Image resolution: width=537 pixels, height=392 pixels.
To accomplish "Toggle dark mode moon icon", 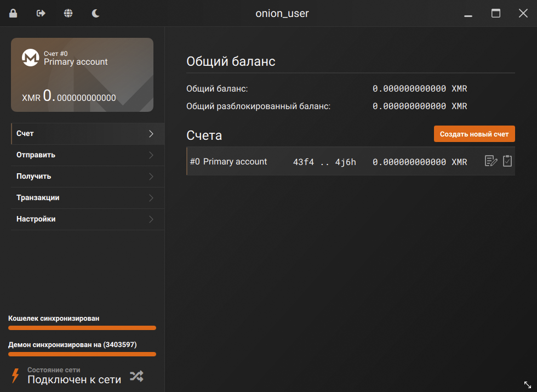I will coord(95,13).
